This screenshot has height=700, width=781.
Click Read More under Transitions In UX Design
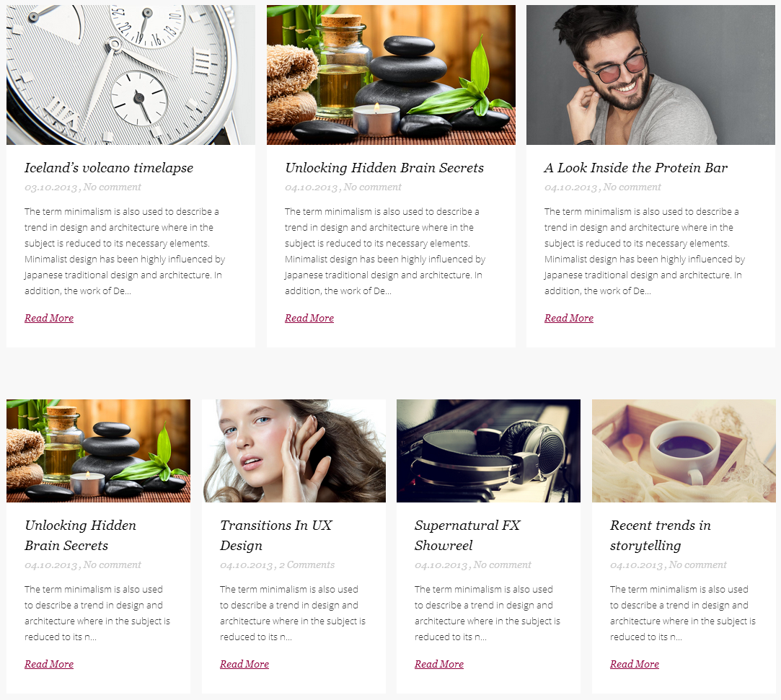244,664
